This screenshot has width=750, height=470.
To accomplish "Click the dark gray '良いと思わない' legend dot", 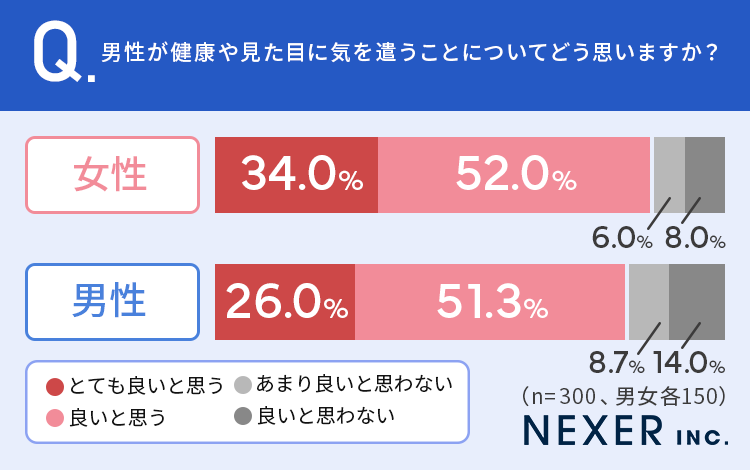I will click(242, 415).
